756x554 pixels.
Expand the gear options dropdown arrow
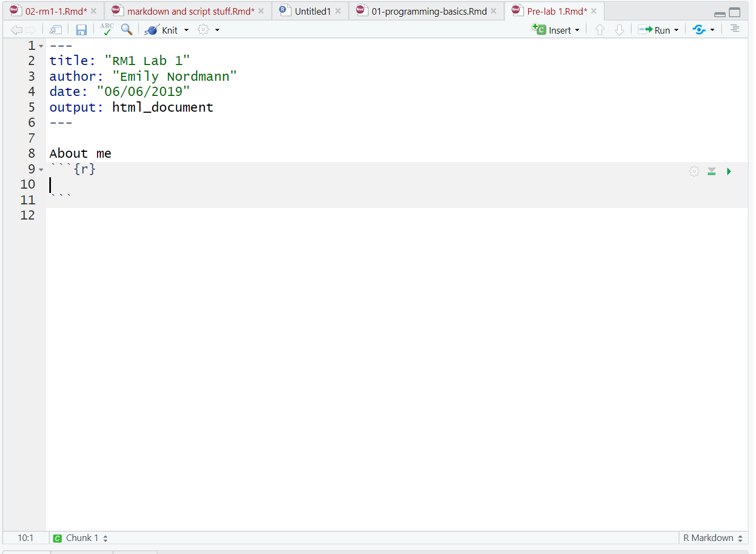tap(217, 30)
